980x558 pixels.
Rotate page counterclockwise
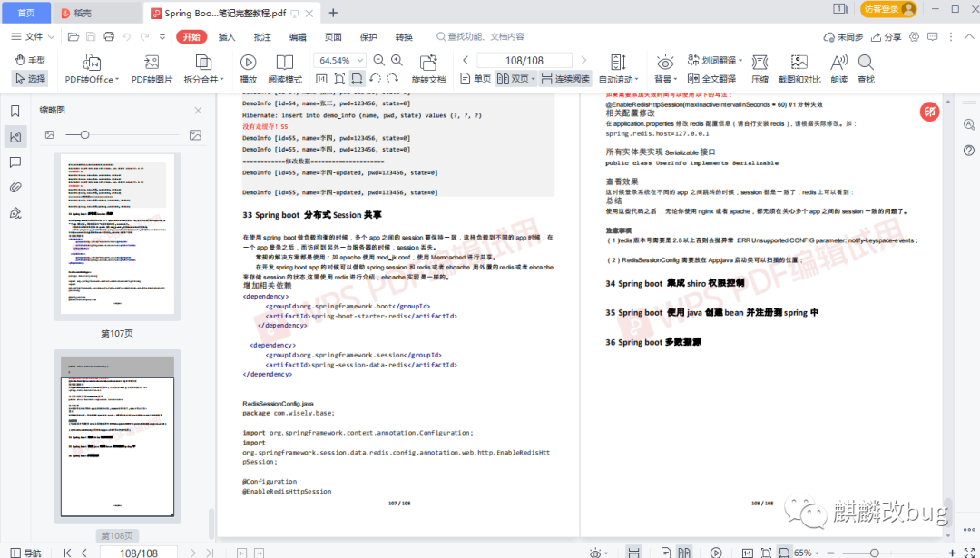(375, 79)
